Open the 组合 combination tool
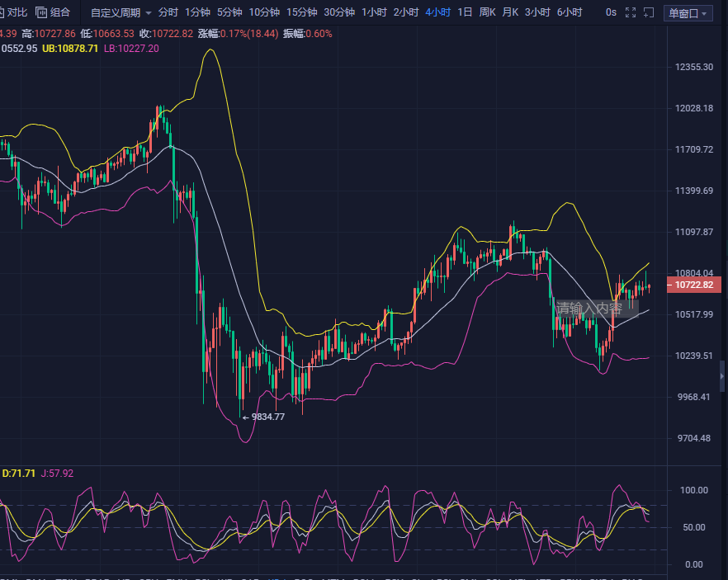This screenshot has height=580, width=728. click(x=53, y=12)
